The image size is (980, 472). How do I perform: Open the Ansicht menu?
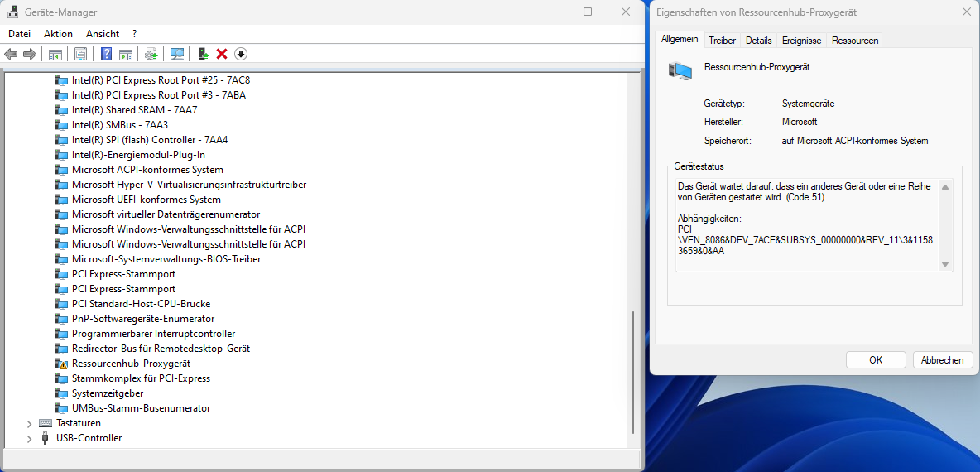point(103,34)
